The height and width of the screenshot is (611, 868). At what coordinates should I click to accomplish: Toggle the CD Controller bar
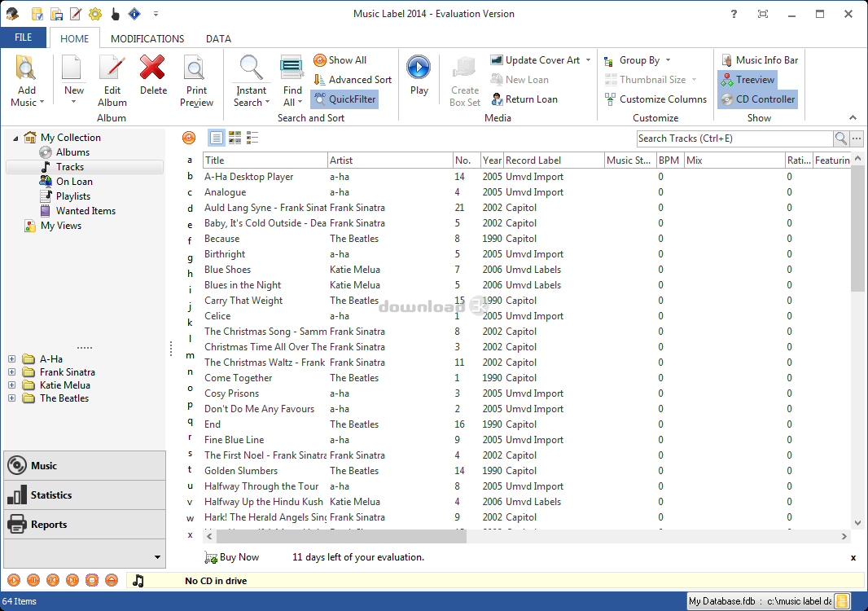pyautogui.click(x=758, y=99)
